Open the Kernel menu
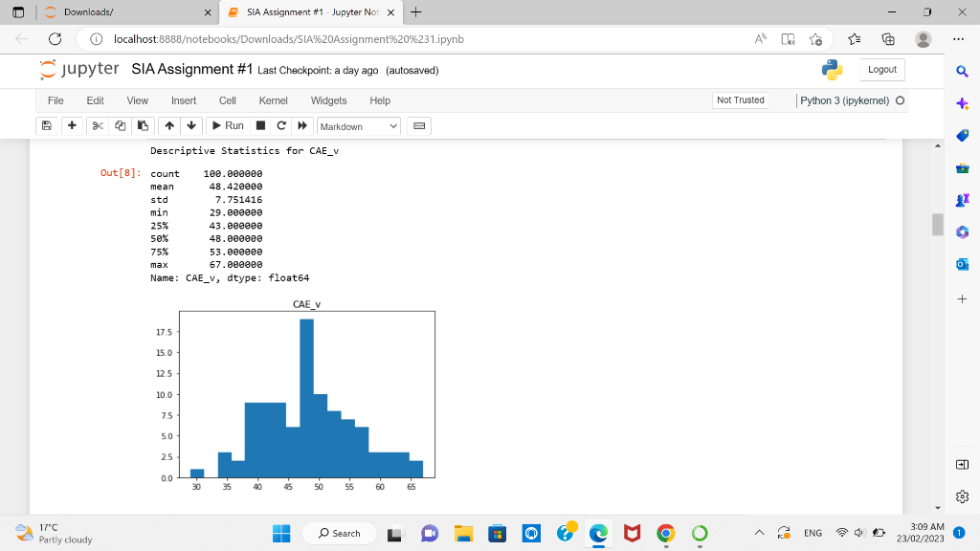 click(273, 100)
